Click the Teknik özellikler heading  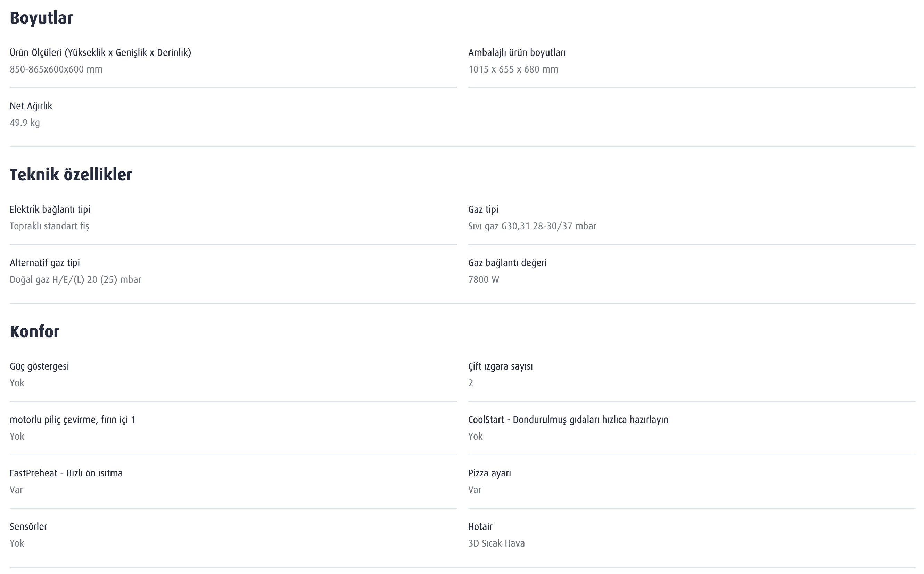tap(71, 175)
